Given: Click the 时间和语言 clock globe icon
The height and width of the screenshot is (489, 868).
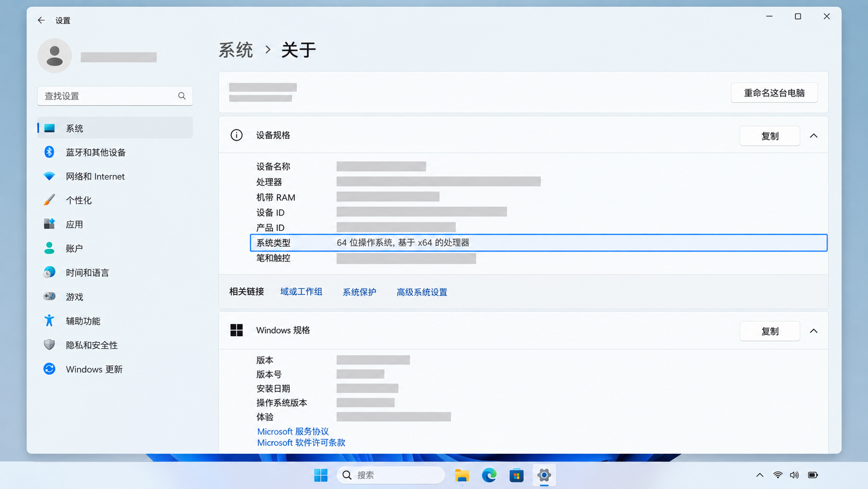Looking at the screenshot, I should point(49,272).
